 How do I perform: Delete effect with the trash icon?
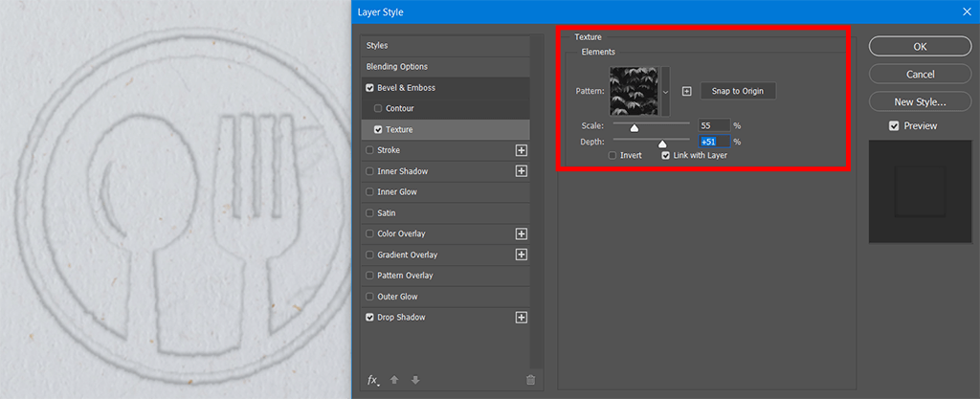530,380
